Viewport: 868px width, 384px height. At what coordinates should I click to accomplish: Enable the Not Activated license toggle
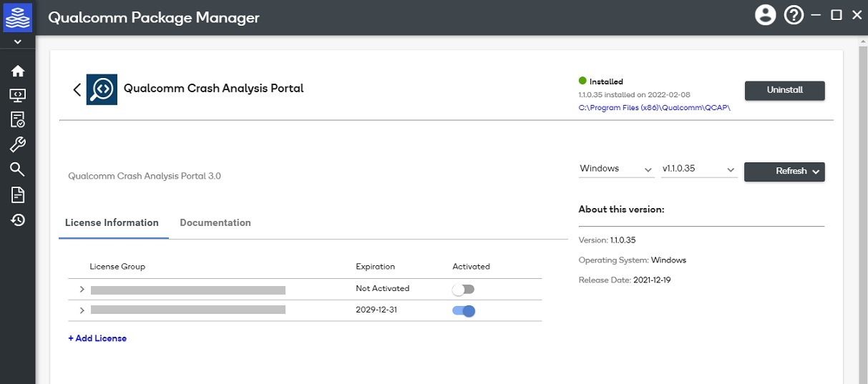(463, 289)
